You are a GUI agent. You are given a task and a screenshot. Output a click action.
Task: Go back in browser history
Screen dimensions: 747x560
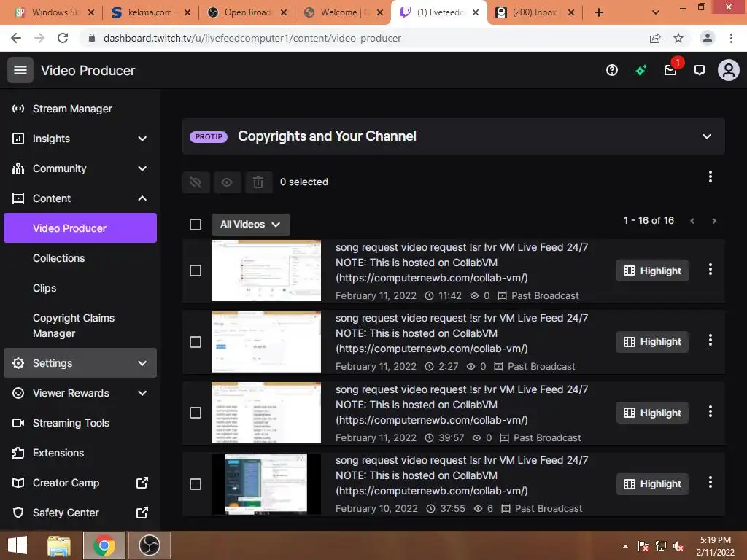[x=16, y=38]
